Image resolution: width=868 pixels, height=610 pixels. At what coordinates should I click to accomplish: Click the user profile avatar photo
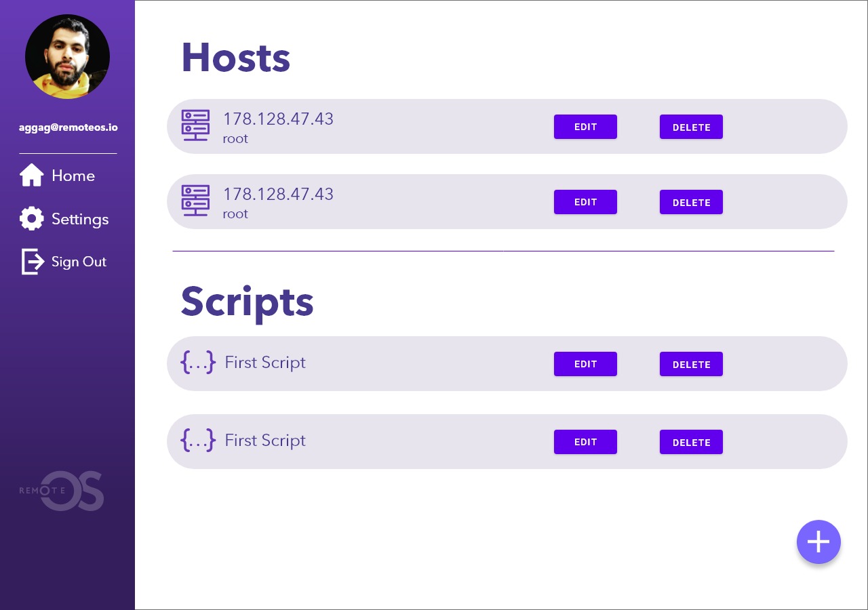point(67,57)
